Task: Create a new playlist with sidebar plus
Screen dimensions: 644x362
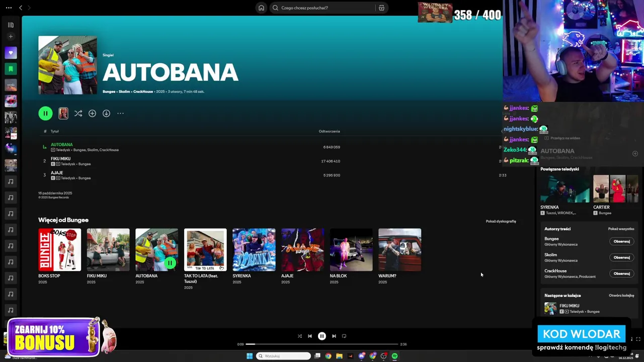Action: point(11,37)
